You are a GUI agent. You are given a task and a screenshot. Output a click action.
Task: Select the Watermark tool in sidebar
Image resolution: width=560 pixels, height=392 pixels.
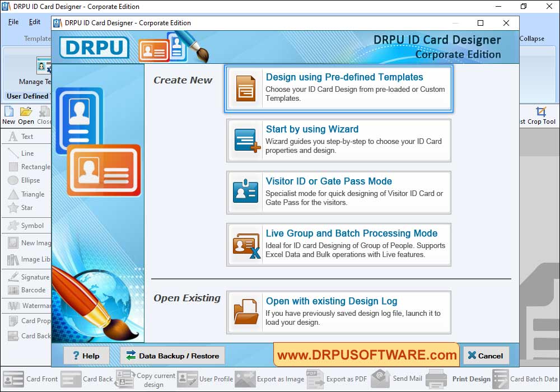(x=29, y=306)
